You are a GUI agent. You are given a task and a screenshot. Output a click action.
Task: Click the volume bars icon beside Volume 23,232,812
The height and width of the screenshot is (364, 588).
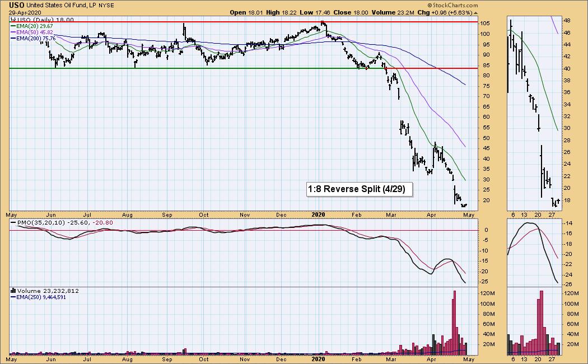pyautogui.click(x=13, y=291)
